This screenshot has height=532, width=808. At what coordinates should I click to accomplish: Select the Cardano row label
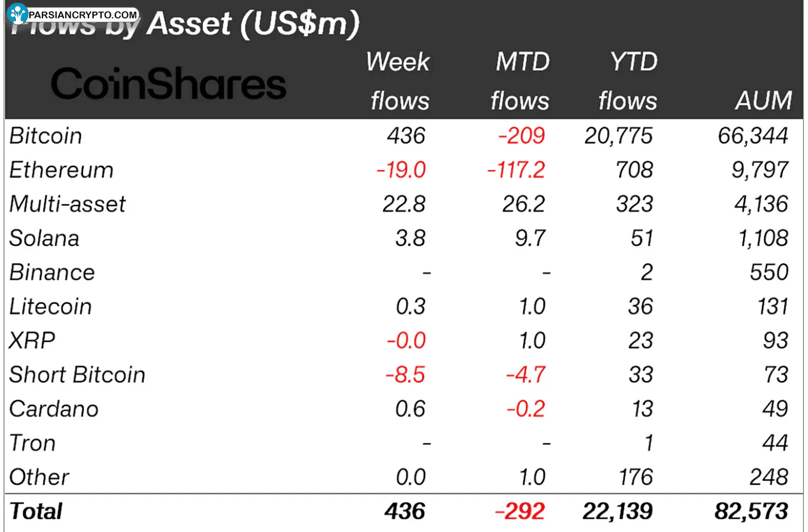point(54,409)
